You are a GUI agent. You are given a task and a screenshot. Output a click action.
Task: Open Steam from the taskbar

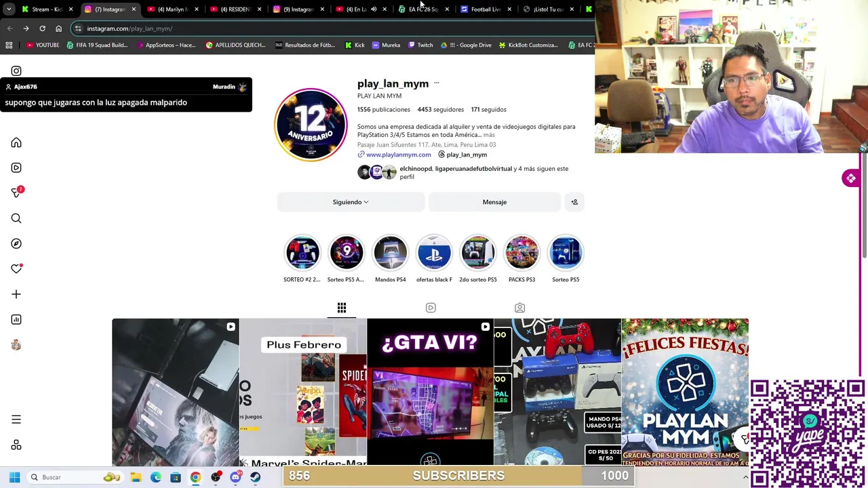coord(255,477)
